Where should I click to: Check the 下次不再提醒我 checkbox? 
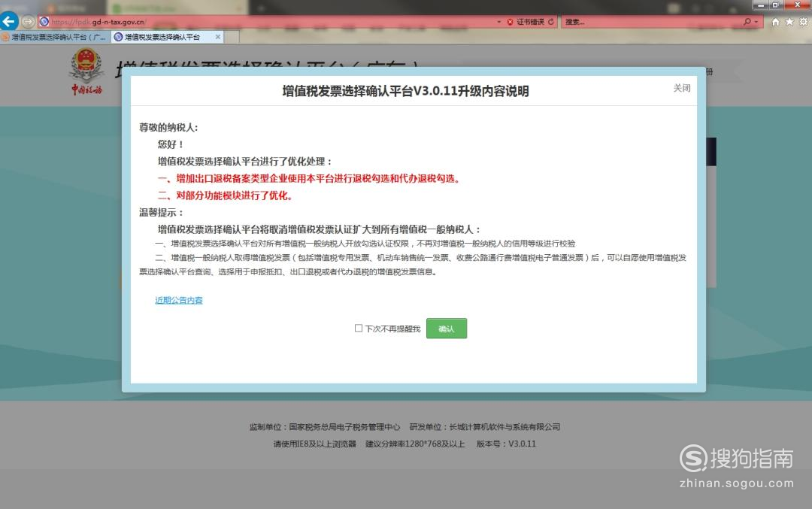(359, 329)
